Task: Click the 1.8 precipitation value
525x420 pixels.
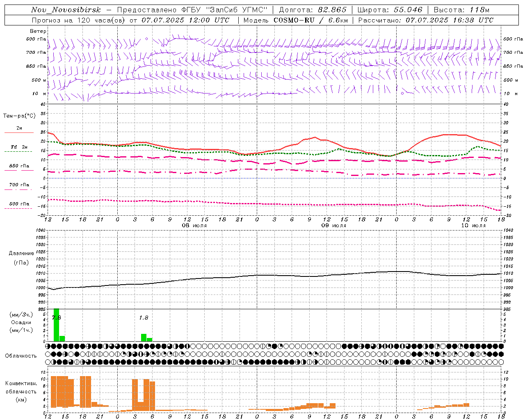Action: 144,317
